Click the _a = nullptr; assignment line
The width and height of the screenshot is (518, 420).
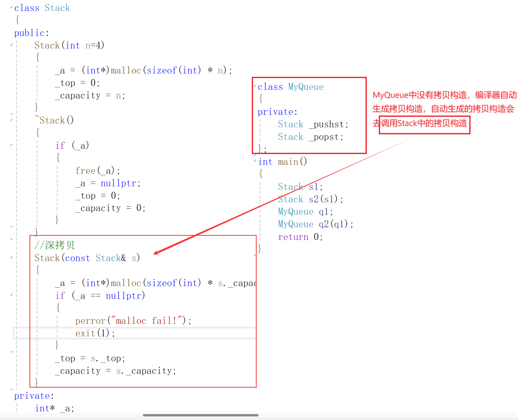108,183
